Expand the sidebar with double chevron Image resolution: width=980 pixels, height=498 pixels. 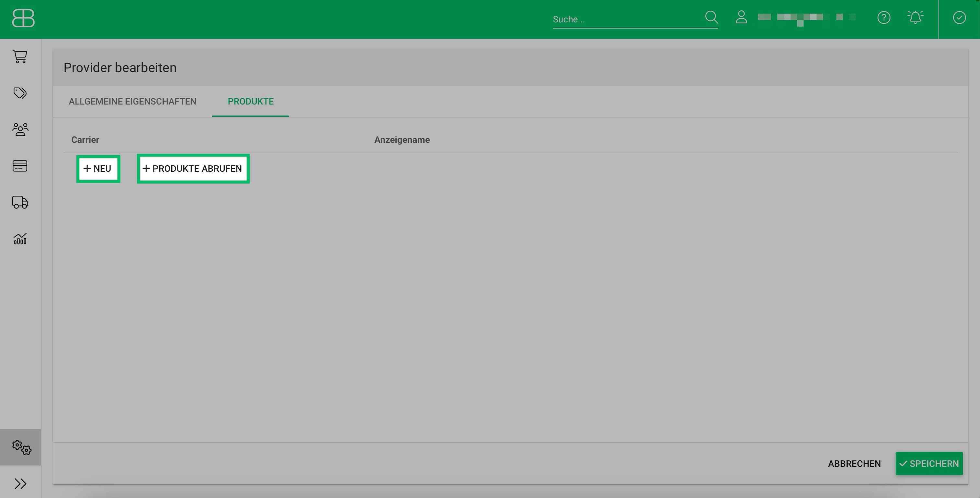coord(20,483)
